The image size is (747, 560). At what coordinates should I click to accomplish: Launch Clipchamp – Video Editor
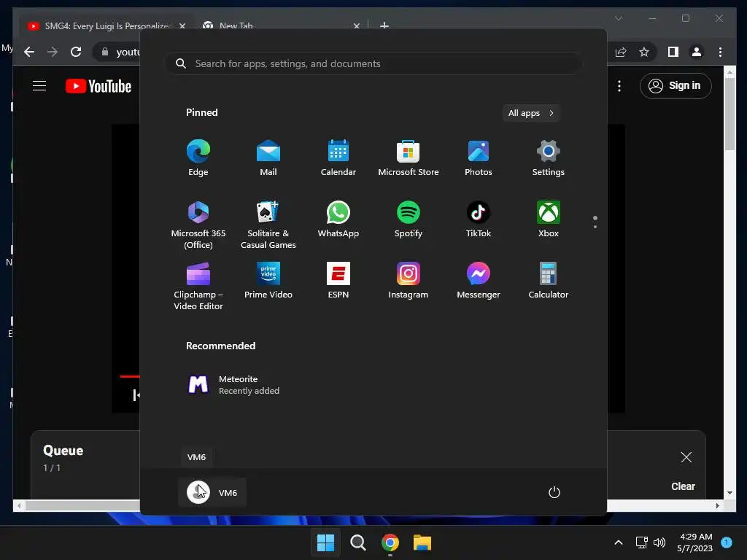click(198, 286)
